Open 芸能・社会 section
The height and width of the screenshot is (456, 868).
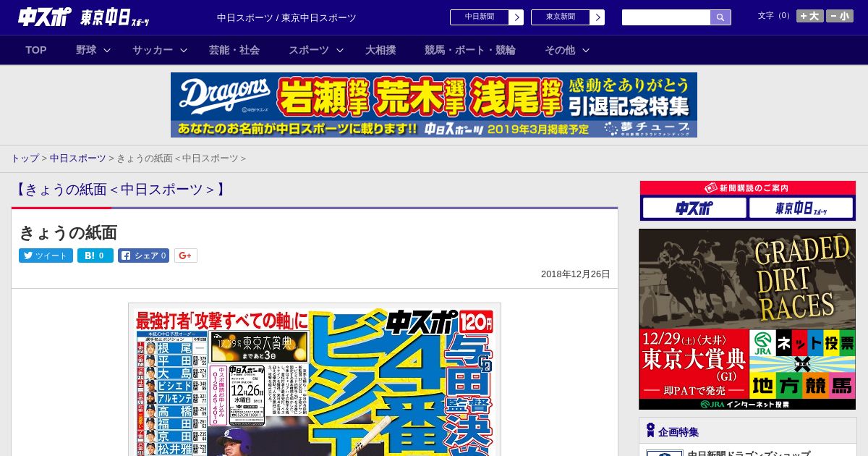tap(234, 50)
